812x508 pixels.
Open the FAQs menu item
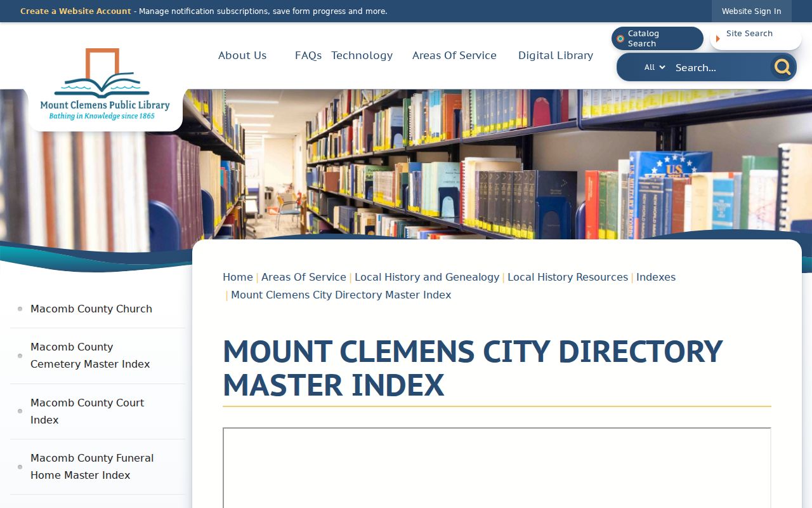tap(308, 55)
